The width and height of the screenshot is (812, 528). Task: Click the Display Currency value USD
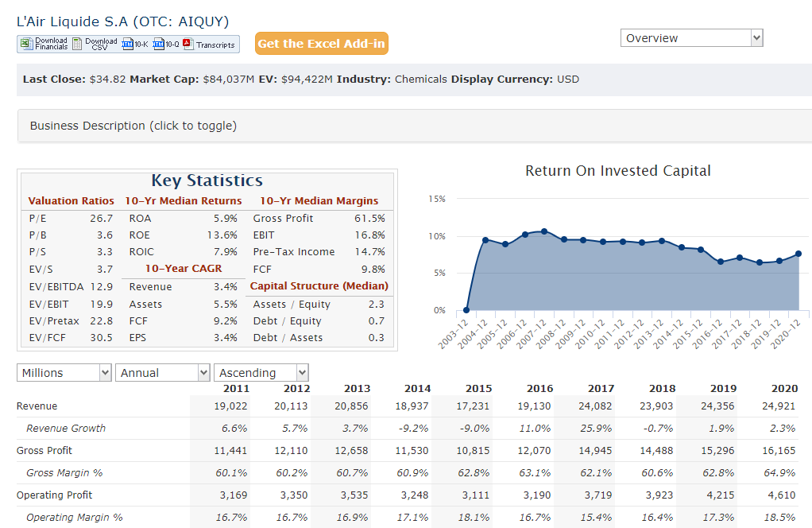pos(568,80)
